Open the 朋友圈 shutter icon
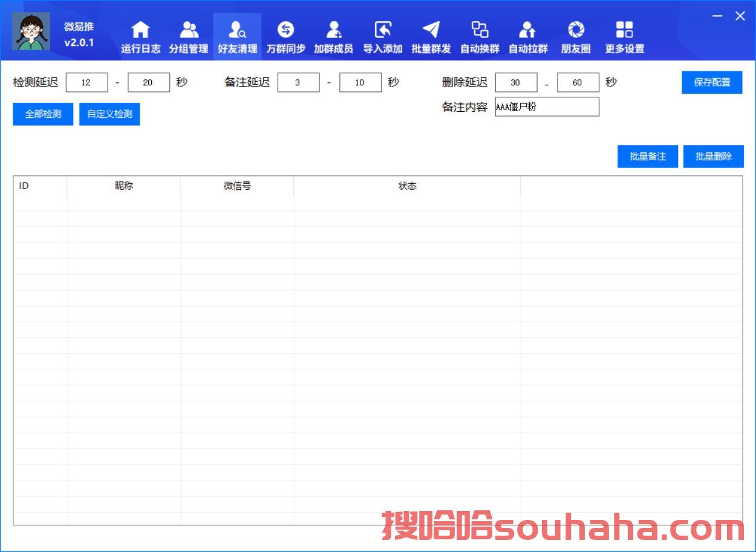 coord(576,30)
